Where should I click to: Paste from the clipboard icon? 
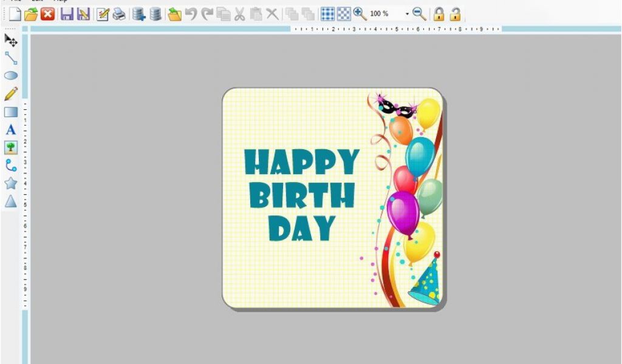tap(256, 15)
